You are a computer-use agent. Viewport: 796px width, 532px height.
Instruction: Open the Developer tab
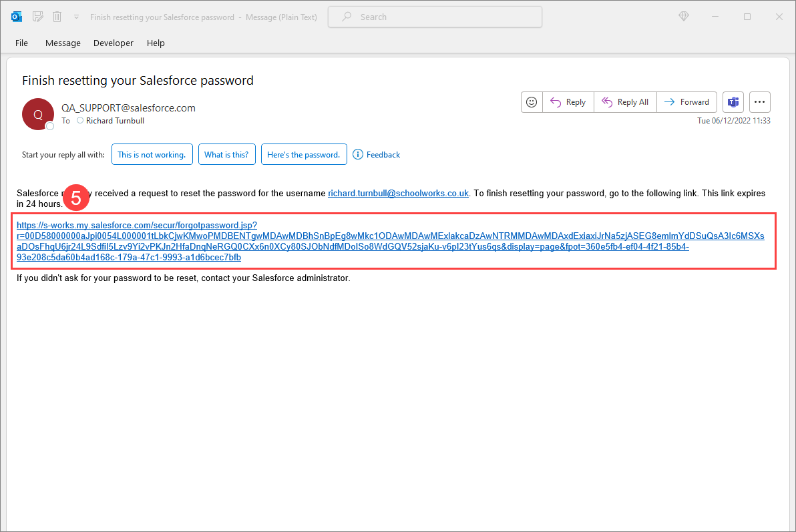[x=114, y=43]
